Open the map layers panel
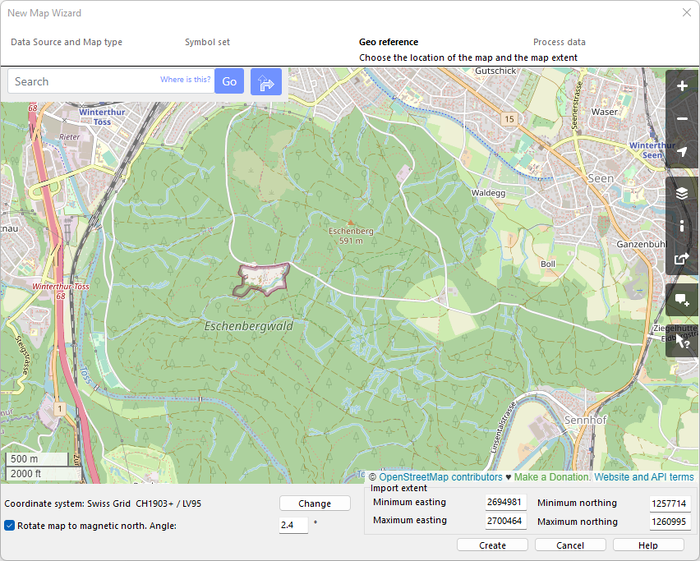 (x=682, y=193)
